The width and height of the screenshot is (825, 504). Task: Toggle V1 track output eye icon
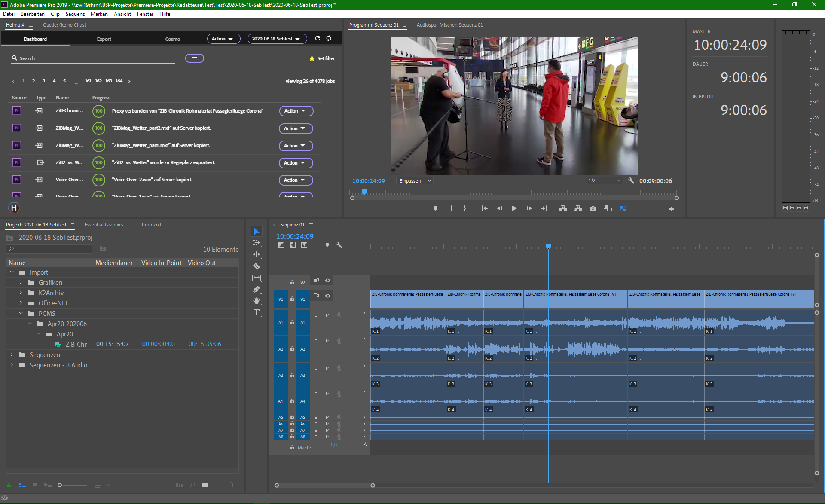pyautogui.click(x=327, y=296)
